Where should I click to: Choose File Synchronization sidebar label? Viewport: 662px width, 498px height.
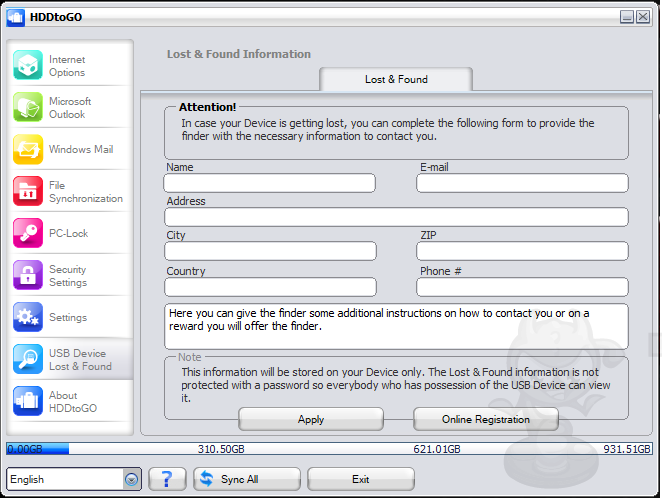pos(86,192)
